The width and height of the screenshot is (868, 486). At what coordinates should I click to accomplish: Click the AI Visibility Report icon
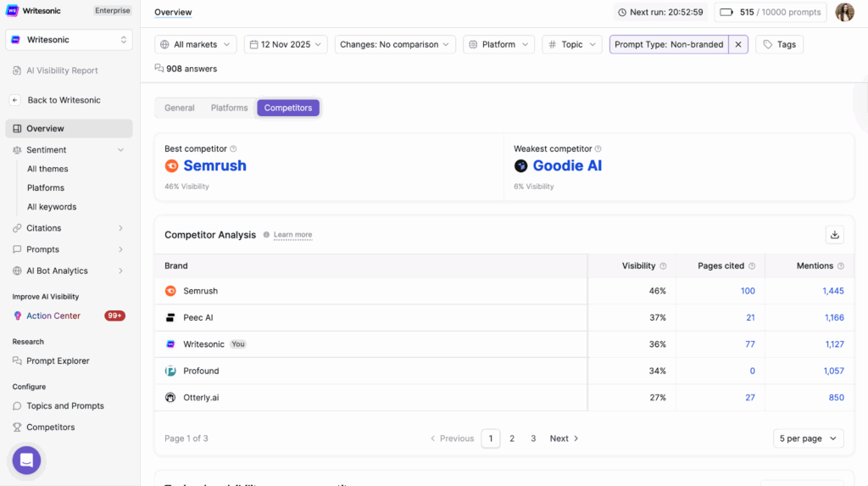(x=17, y=70)
